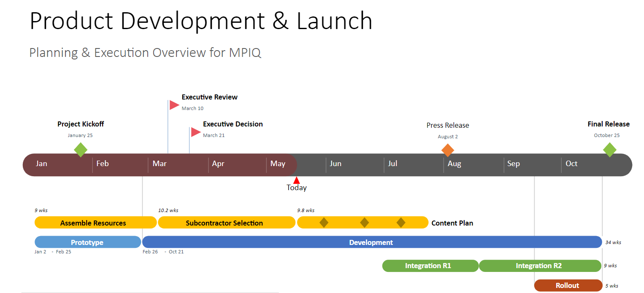
Task: Click the Executive Decision flag icon
Action: pos(195,132)
